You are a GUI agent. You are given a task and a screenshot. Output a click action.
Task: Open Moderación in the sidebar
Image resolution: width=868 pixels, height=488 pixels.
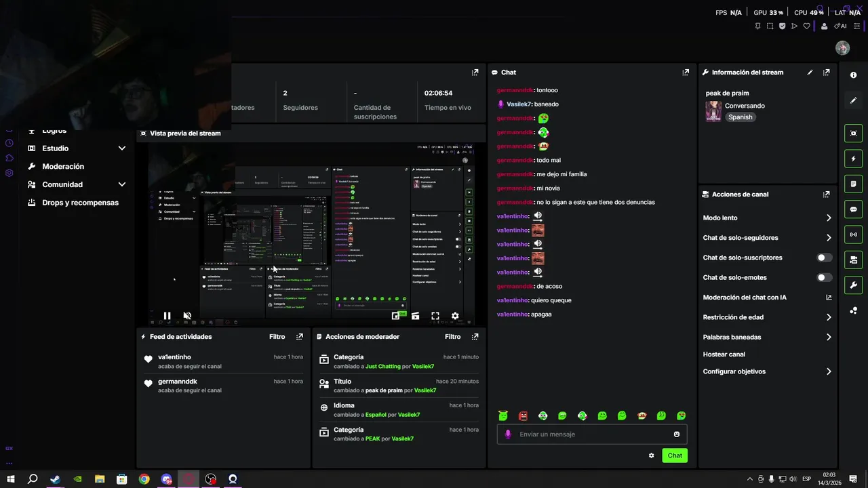click(x=63, y=167)
